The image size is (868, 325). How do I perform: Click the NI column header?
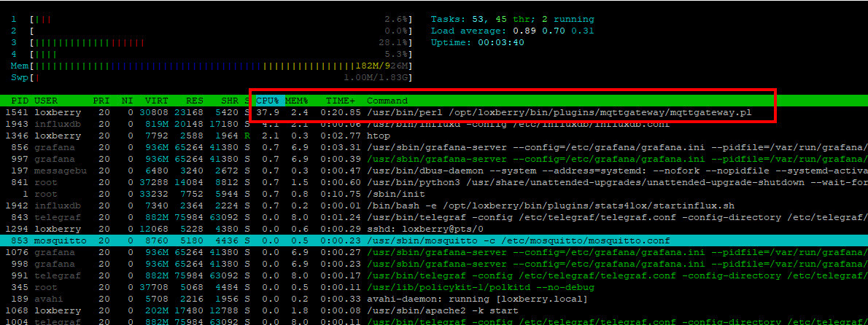[x=128, y=101]
